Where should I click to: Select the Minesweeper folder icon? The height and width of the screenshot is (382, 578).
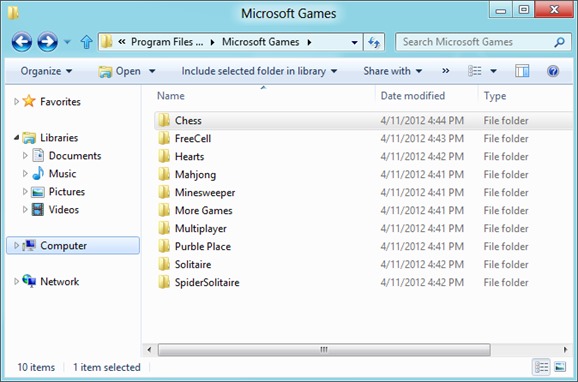point(164,192)
